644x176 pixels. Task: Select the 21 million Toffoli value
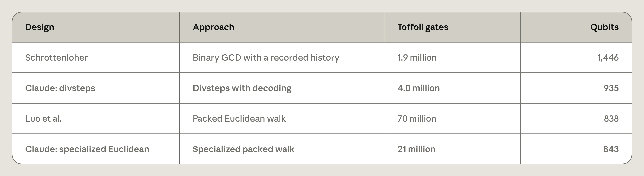[x=416, y=149]
